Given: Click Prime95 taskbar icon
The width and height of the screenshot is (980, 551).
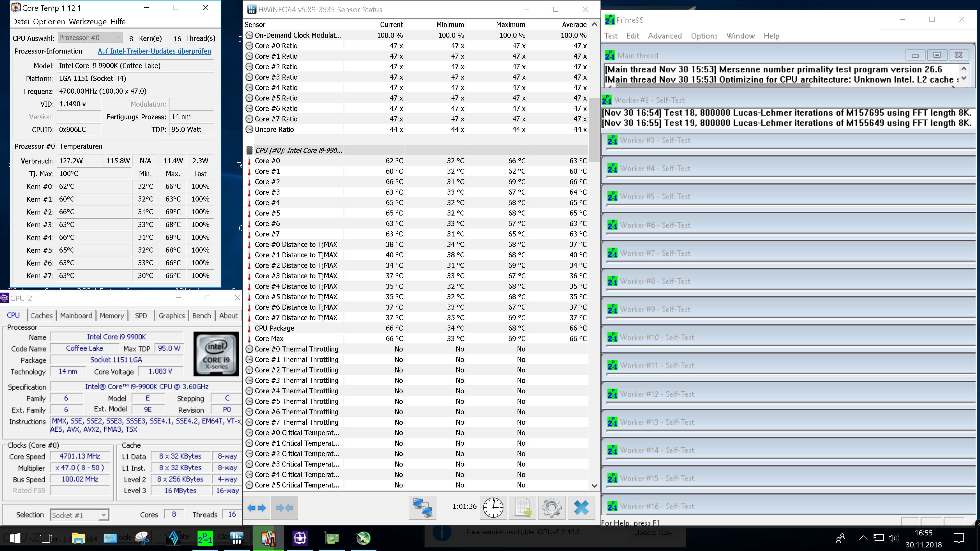Looking at the screenshot, I should tap(205, 538).
